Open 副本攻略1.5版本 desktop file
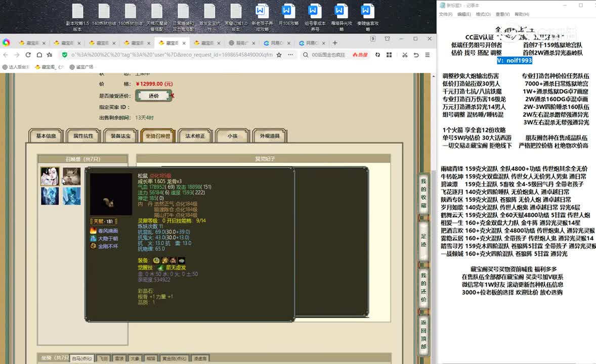Screen dimensions: 596x364 pyautogui.click(x=77, y=18)
